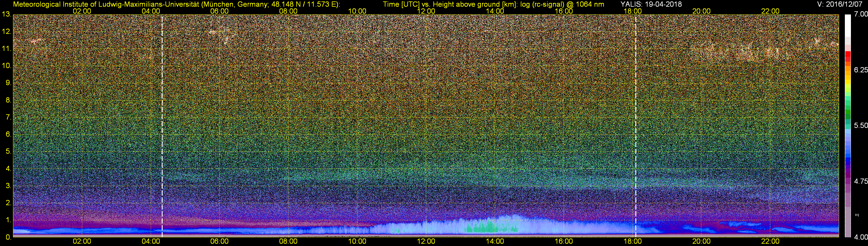Image resolution: width=868 pixels, height=246 pixels.
Task: Click the 20:00 label on top axis
Action: tap(701, 11)
